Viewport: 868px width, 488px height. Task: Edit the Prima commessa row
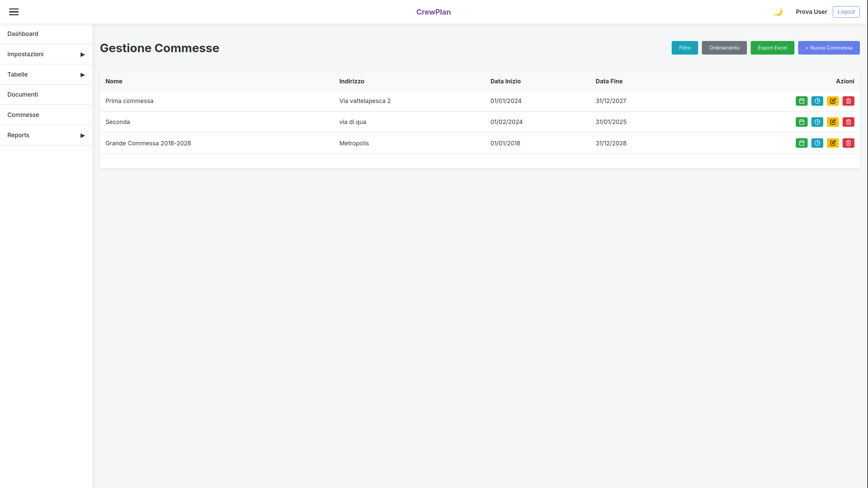click(833, 101)
